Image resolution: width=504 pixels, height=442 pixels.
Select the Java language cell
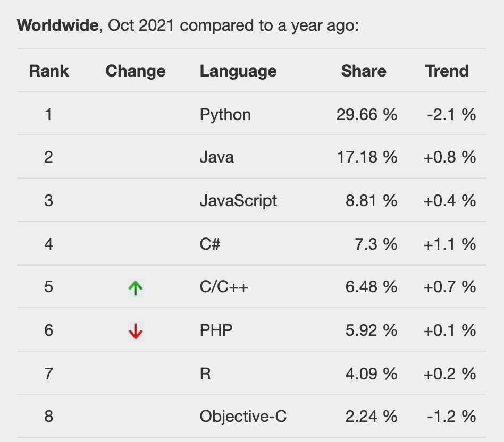[217, 158]
